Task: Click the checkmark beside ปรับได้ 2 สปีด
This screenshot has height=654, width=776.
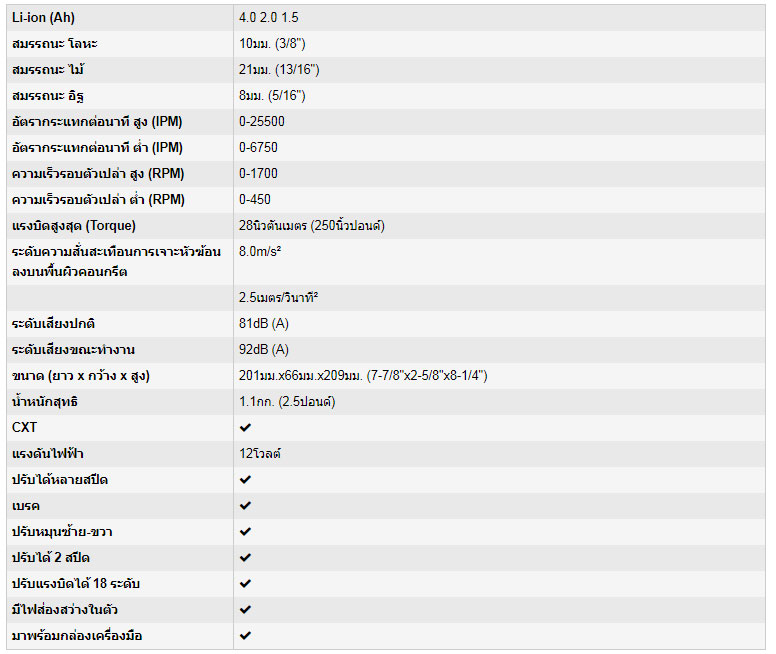Action: coord(245,558)
